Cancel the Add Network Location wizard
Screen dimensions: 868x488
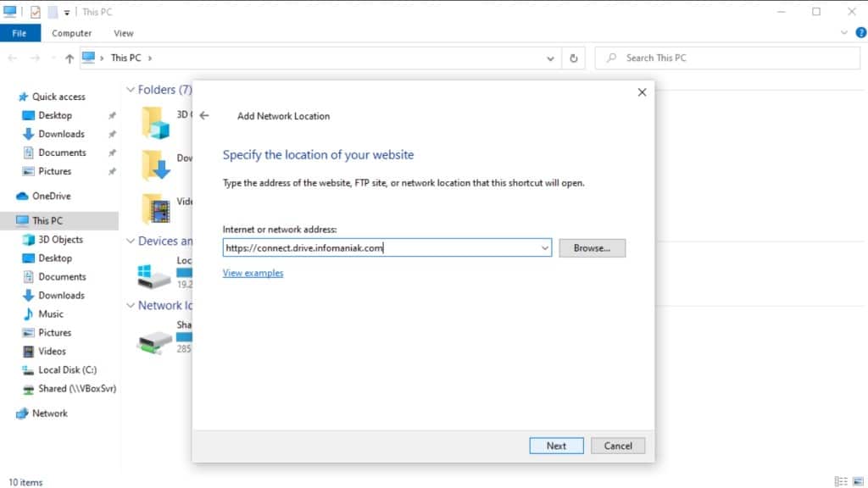point(618,446)
